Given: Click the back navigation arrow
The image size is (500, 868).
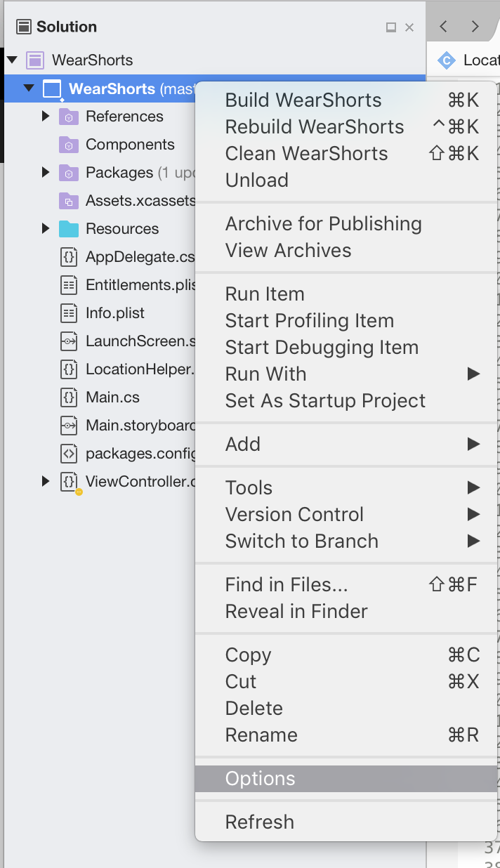Looking at the screenshot, I should click(443, 25).
